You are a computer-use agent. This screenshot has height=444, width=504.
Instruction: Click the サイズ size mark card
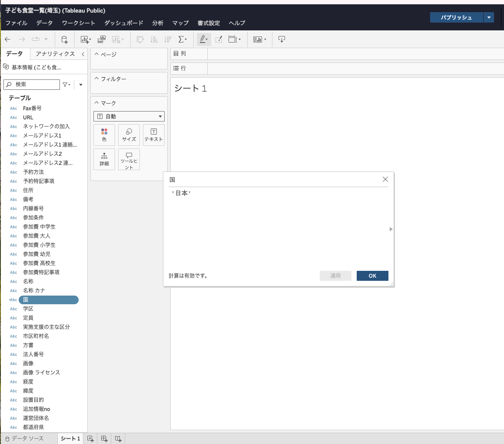coord(129,135)
